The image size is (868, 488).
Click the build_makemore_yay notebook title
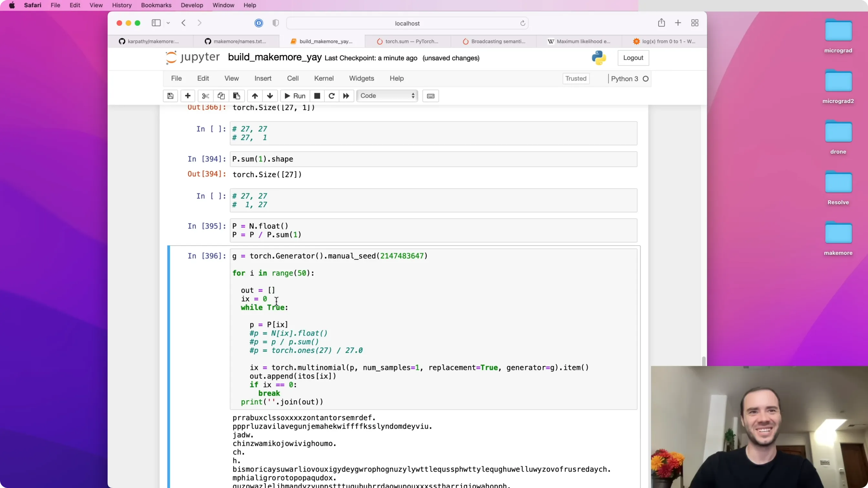[x=274, y=57]
